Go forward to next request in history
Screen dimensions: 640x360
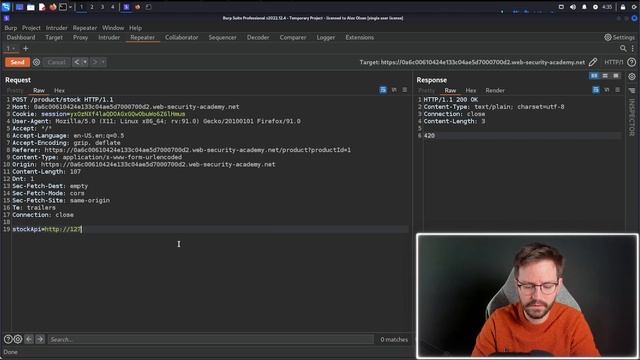point(95,62)
